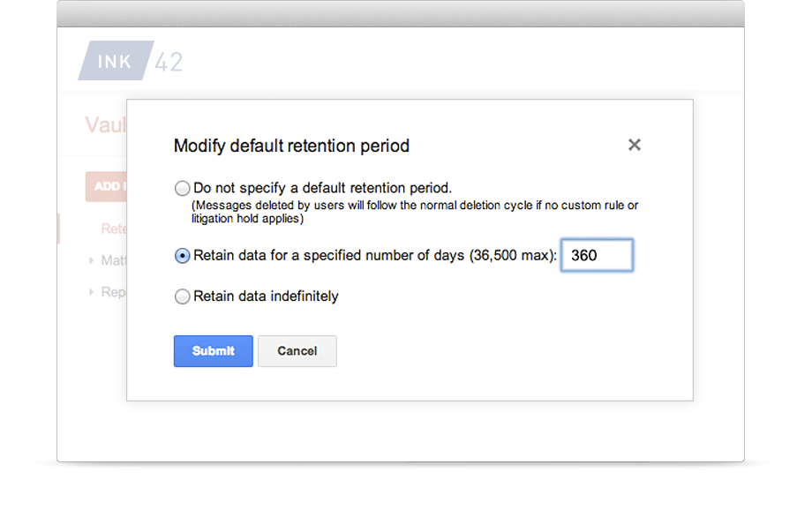This screenshot has width=812, height=510.
Task: Click the red ADD button behind dialog
Action: (106, 186)
